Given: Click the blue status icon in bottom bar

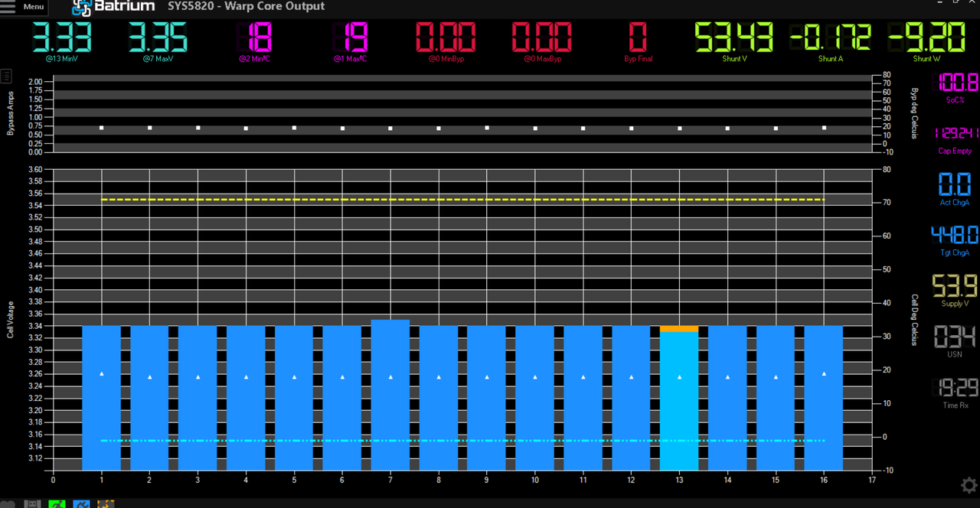Looking at the screenshot, I should click(x=81, y=504).
